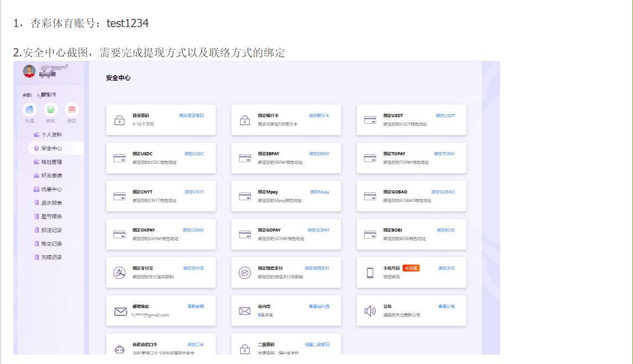Click the 充值 (deposit) icon in sidebar

[29, 110]
